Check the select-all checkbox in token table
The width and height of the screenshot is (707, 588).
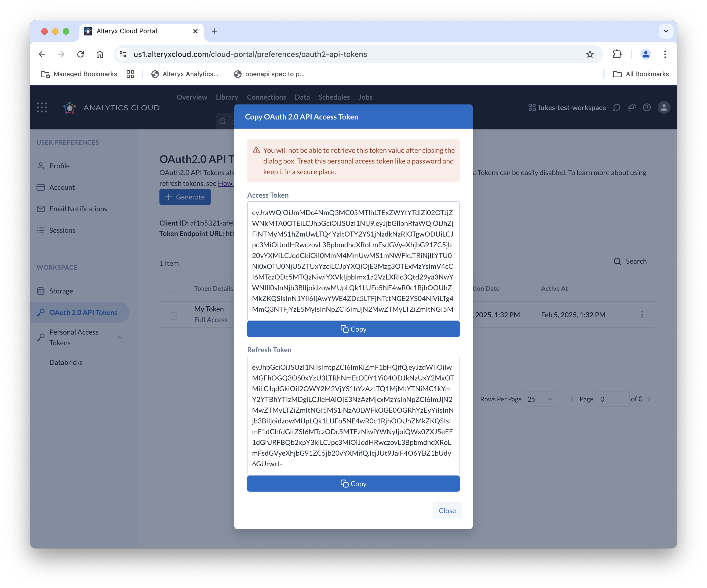coord(173,288)
